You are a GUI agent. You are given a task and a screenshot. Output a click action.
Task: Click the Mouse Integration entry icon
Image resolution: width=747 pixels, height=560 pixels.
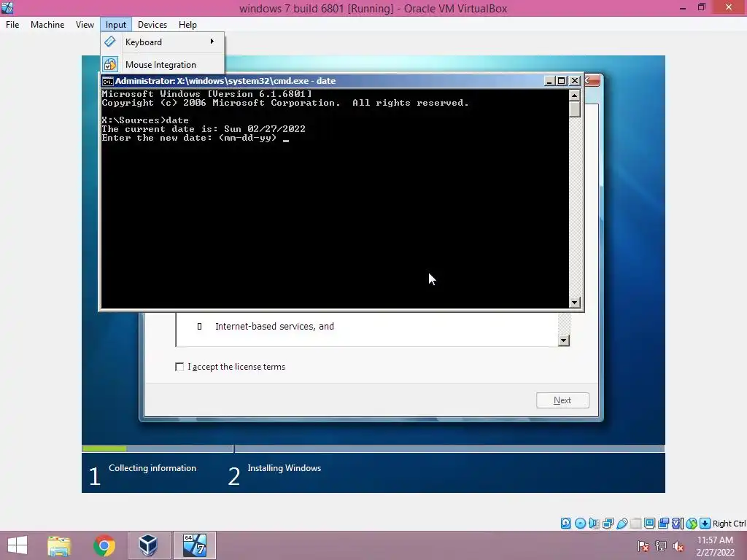coord(110,64)
